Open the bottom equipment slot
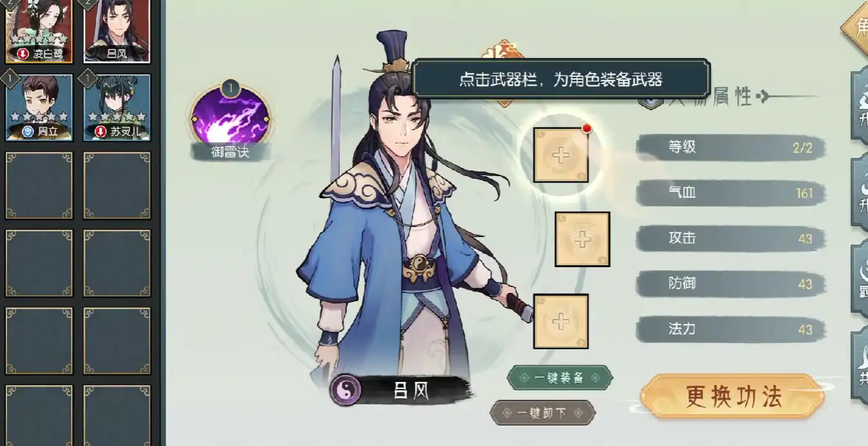The height and width of the screenshot is (446, 868). tap(561, 321)
